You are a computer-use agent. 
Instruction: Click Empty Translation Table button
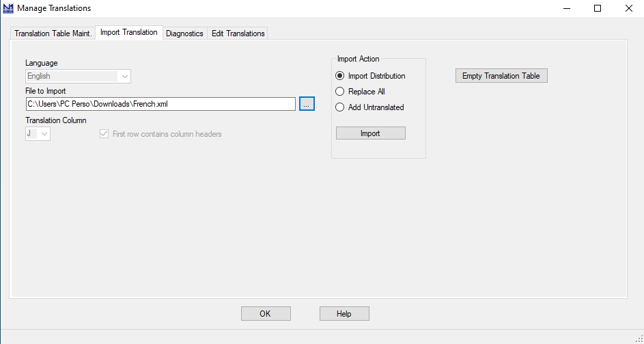(501, 76)
